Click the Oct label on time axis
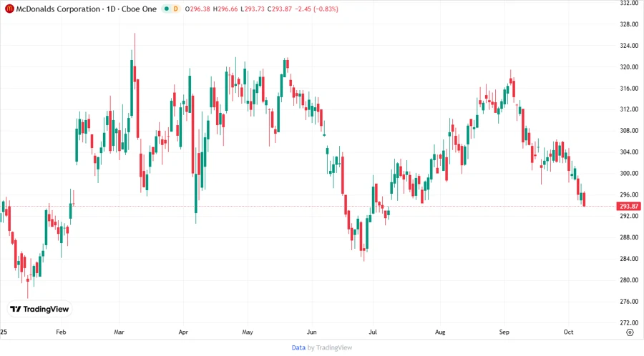 [x=568, y=332]
